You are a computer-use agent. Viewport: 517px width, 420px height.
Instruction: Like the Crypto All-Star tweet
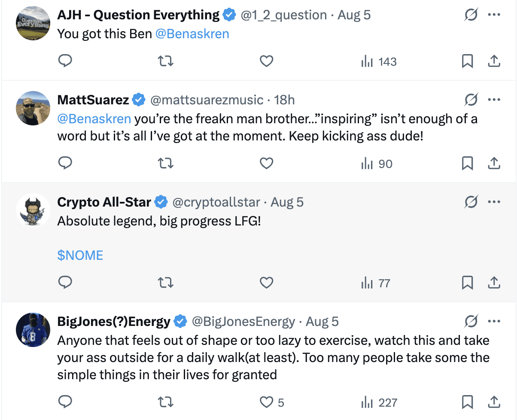[x=267, y=283]
